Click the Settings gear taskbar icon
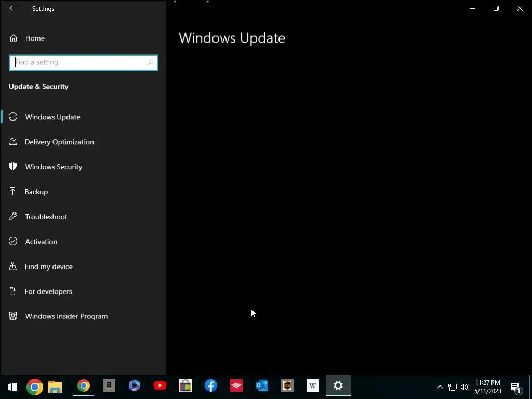Viewport: 532px width, 399px height. (x=338, y=385)
